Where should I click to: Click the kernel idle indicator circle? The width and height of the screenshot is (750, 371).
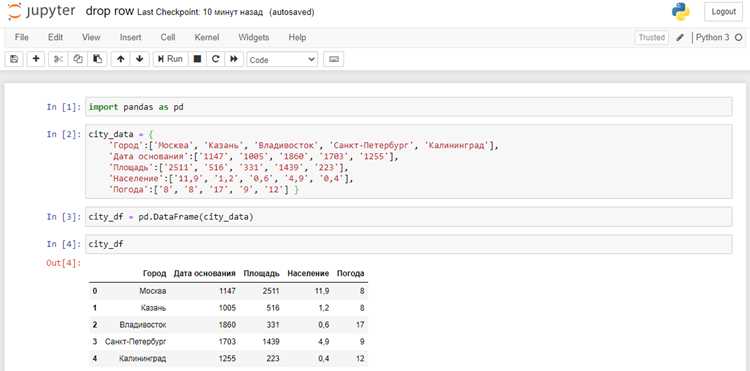coord(739,37)
